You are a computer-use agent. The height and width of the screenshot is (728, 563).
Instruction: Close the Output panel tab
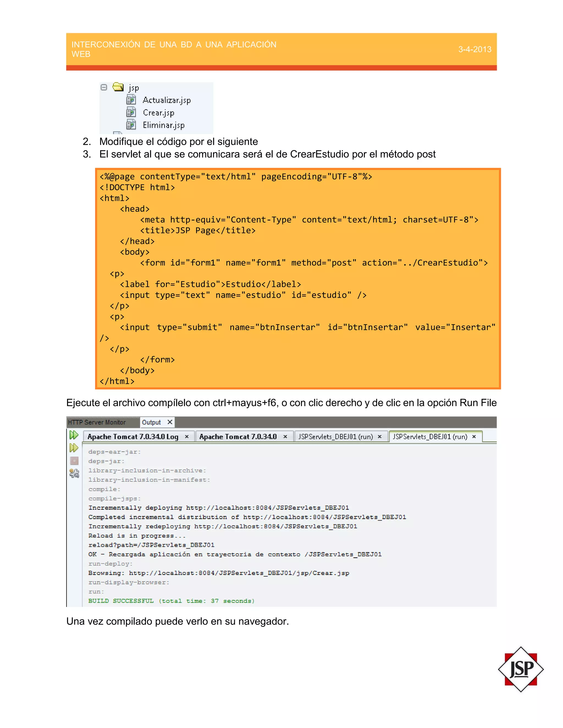click(170, 422)
